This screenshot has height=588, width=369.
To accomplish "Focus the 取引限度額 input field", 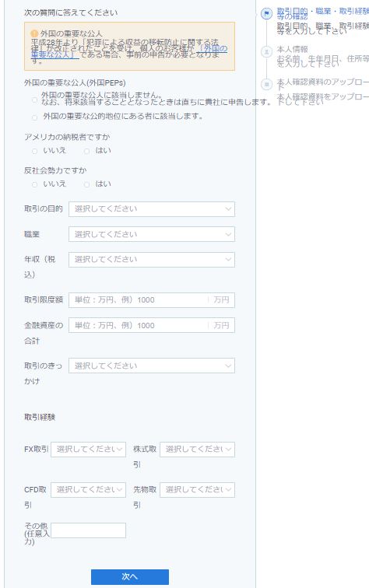I will [x=152, y=300].
